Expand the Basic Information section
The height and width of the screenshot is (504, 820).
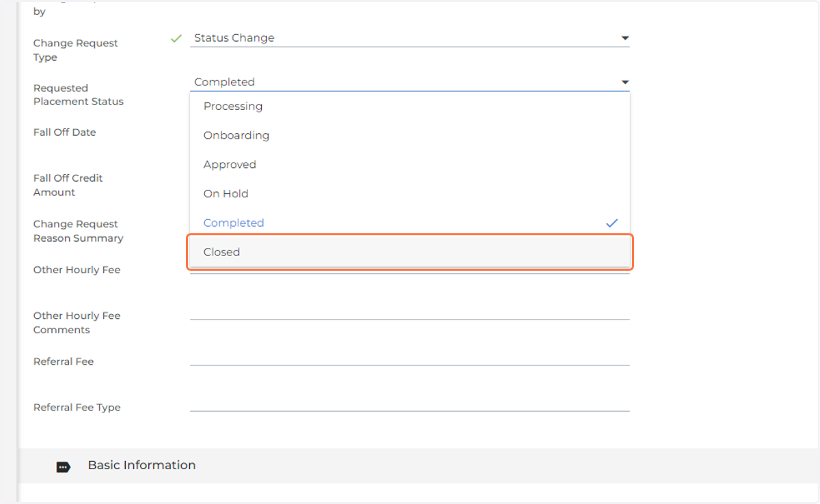point(419,466)
